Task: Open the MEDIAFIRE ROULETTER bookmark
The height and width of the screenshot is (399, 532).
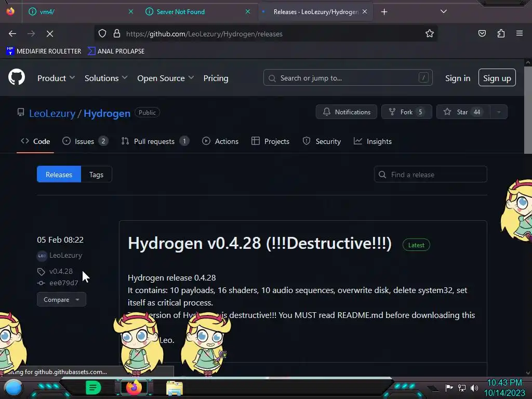Action: click(x=44, y=51)
